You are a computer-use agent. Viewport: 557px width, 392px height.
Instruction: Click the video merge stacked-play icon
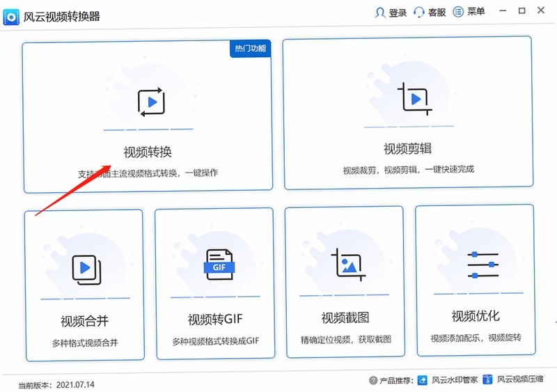tap(86, 269)
